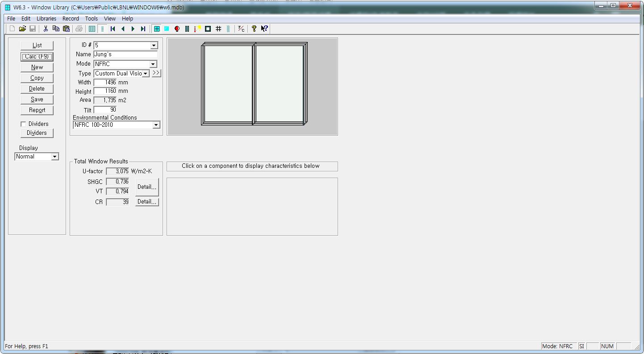Click the Width input field
This screenshot has height=354, width=644.
point(105,83)
